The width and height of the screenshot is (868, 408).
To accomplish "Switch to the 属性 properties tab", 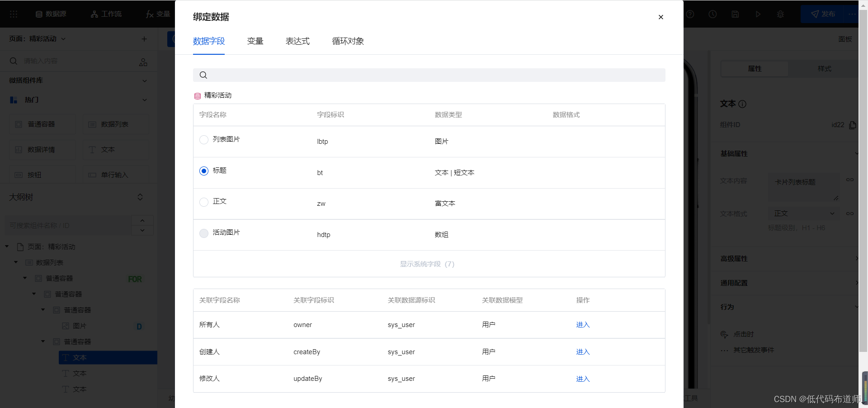I will point(755,69).
